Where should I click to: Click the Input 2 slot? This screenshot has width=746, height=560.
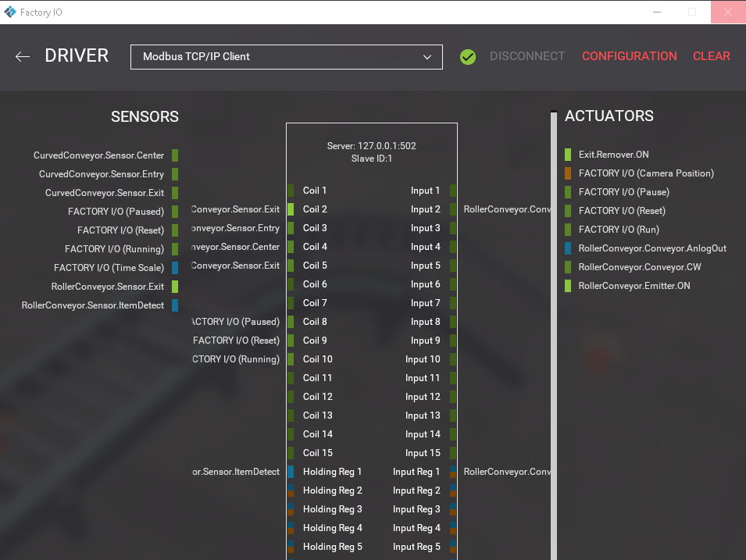(426, 209)
